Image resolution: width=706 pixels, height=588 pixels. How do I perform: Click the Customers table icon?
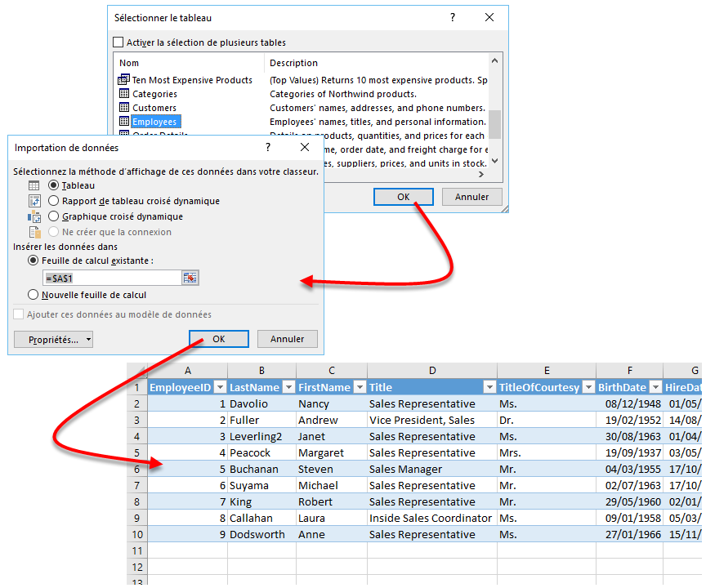[x=124, y=108]
